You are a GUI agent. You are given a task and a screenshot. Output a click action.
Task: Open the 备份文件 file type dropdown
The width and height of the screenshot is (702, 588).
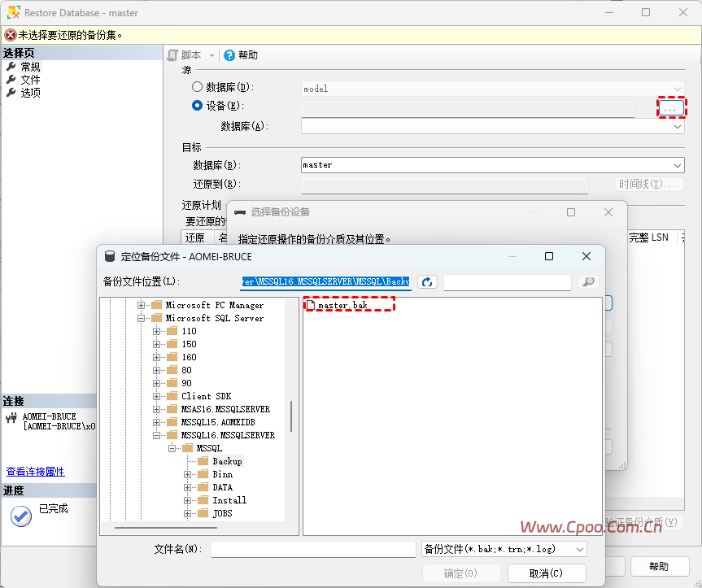[x=504, y=549]
